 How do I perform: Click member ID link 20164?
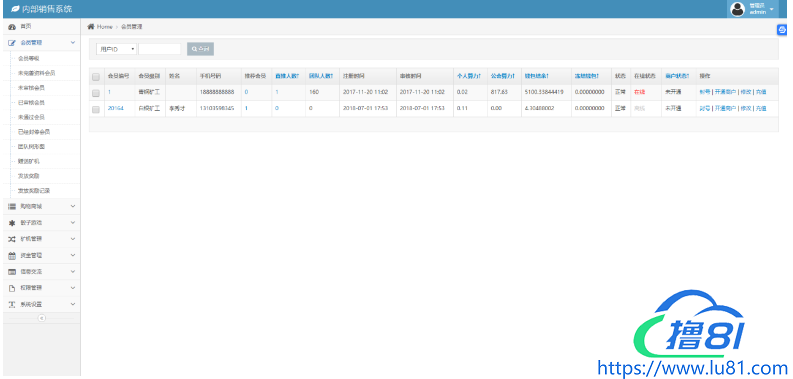click(115, 109)
